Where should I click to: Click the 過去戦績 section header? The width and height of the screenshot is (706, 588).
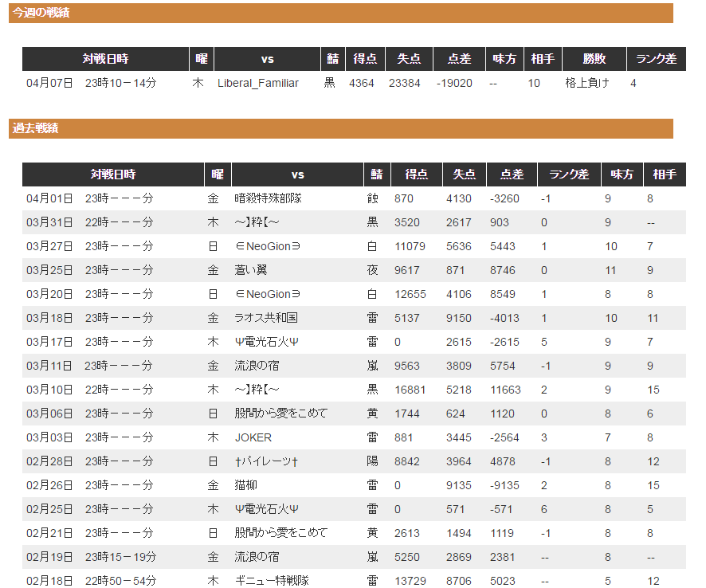(x=341, y=128)
